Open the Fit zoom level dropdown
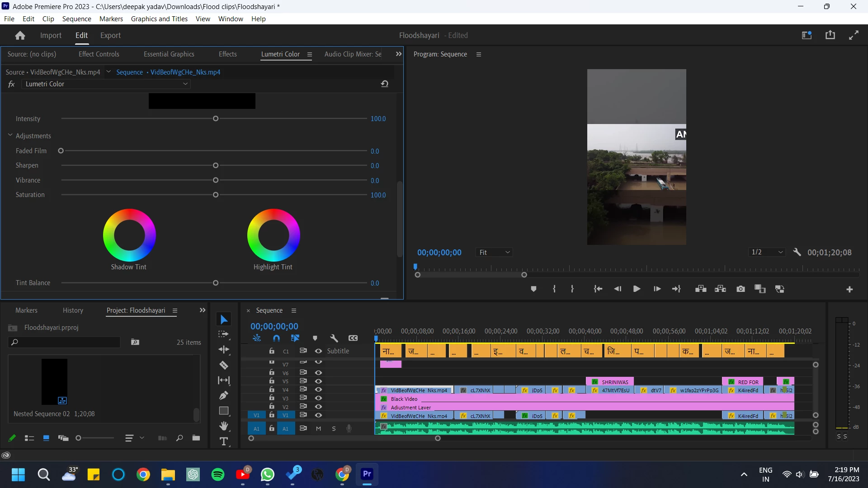 point(495,253)
